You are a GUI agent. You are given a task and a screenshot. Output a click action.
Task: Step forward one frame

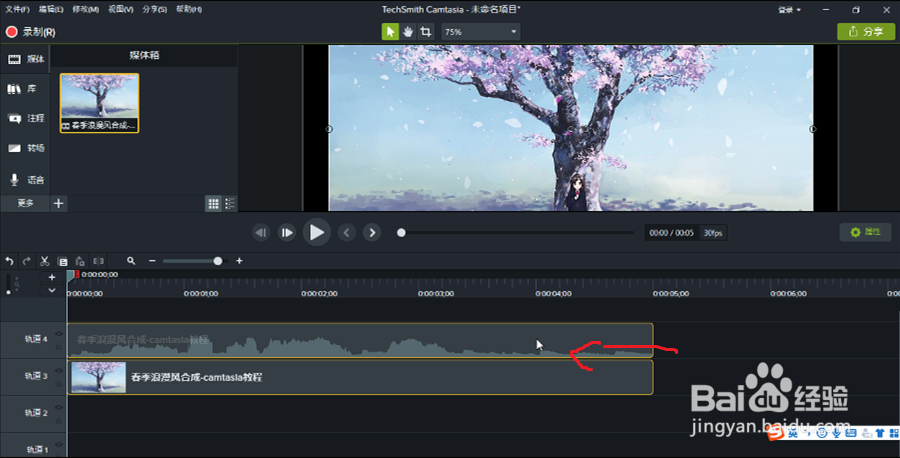286,232
